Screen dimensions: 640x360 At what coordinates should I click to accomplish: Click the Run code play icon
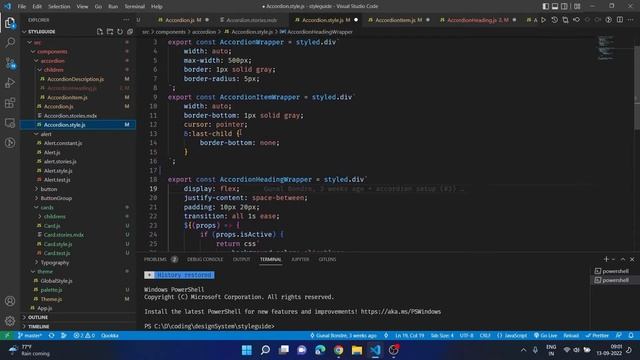click(x=544, y=20)
